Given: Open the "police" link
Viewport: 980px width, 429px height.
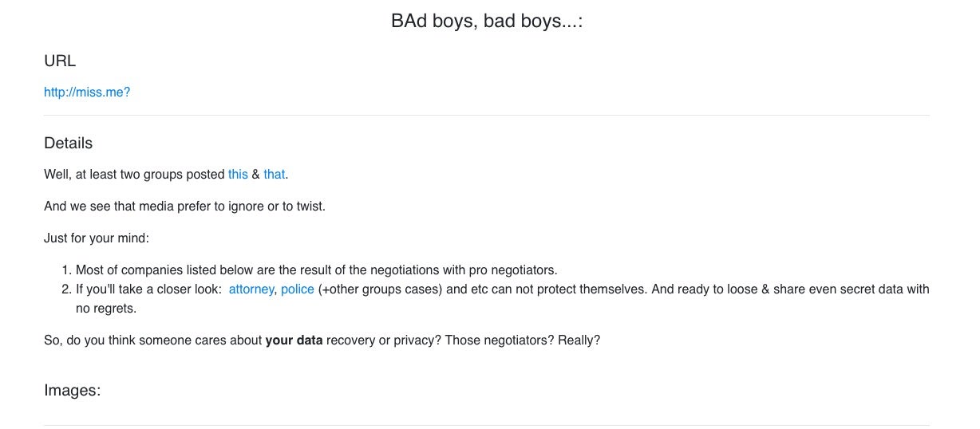Looking at the screenshot, I should 297,289.
